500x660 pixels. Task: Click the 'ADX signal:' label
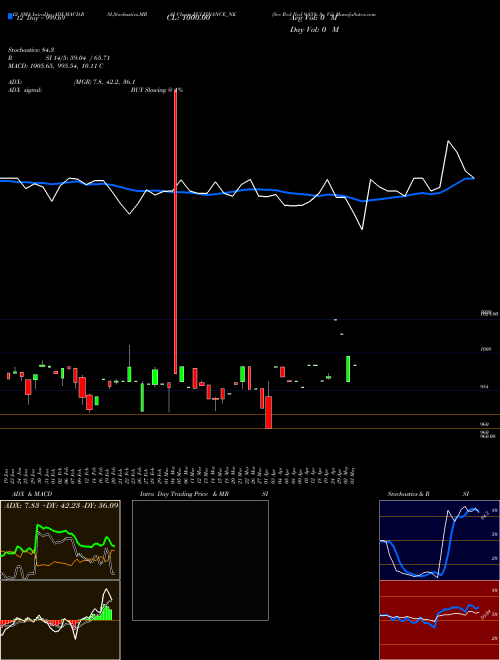[x=25, y=90]
